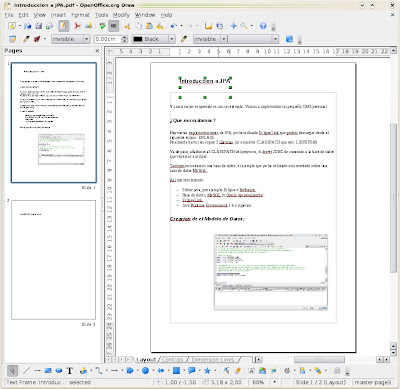
Task: Open the File menu
Action: pyautogui.click(x=9, y=15)
